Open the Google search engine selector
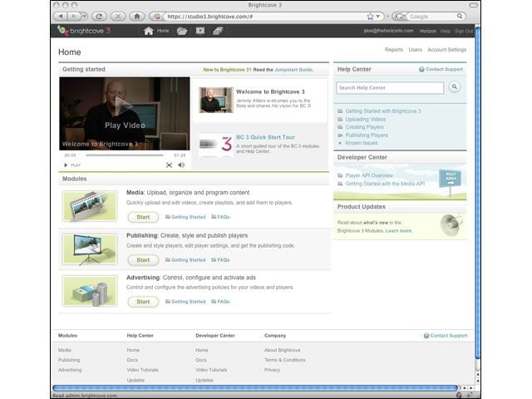 (400, 17)
